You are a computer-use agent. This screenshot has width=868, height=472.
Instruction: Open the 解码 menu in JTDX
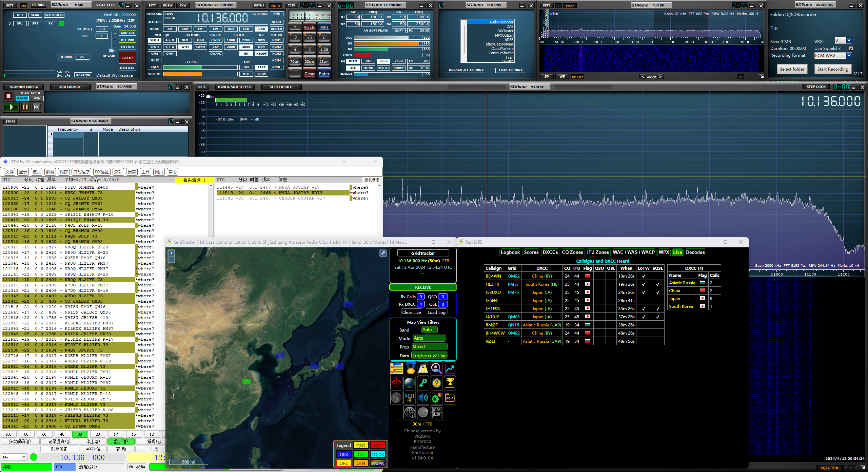tap(50, 172)
